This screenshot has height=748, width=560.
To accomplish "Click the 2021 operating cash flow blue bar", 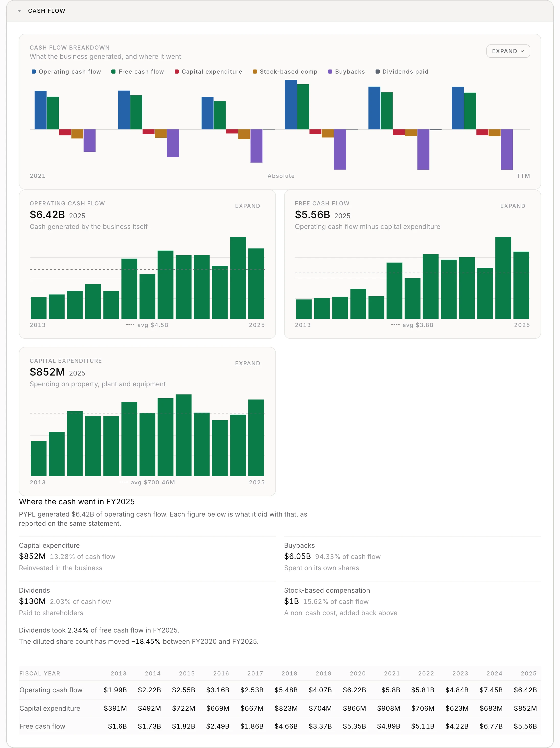I will 41,110.
